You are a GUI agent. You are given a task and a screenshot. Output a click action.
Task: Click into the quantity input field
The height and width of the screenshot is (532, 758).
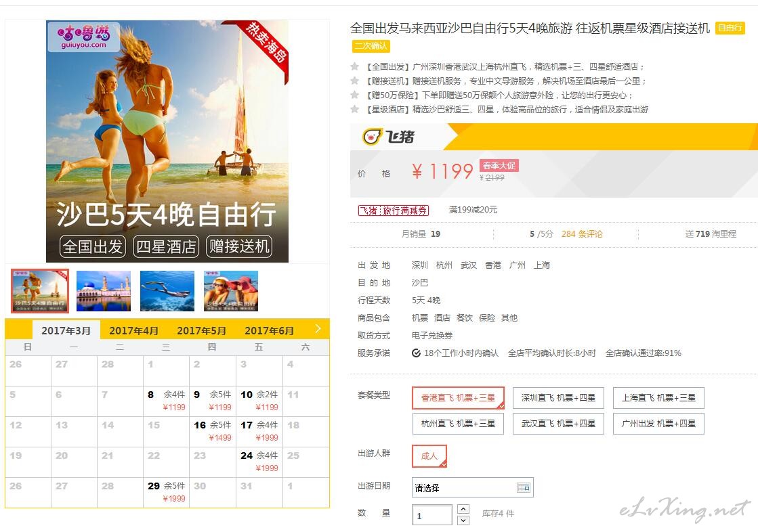432,514
